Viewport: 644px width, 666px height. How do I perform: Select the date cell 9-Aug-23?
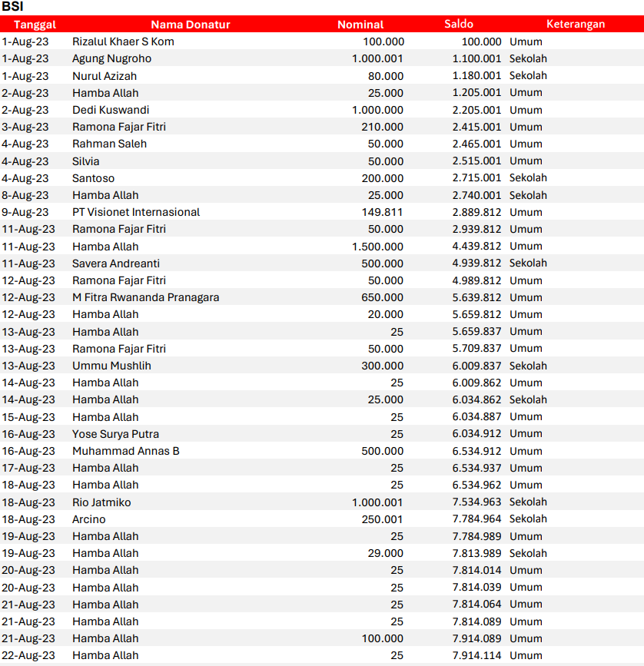tap(25, 212)
